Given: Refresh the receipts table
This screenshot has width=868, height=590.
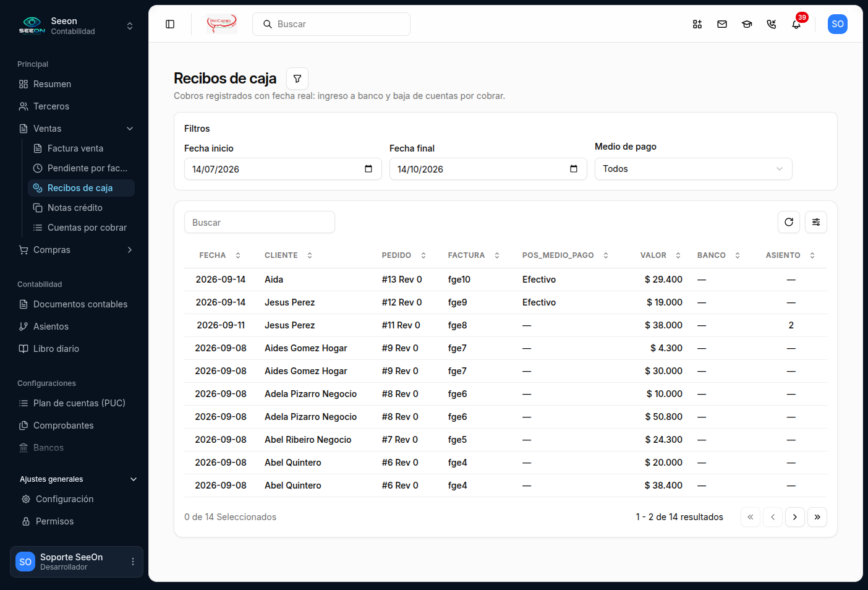Looking at the screenshot, I should coord(789,222).
